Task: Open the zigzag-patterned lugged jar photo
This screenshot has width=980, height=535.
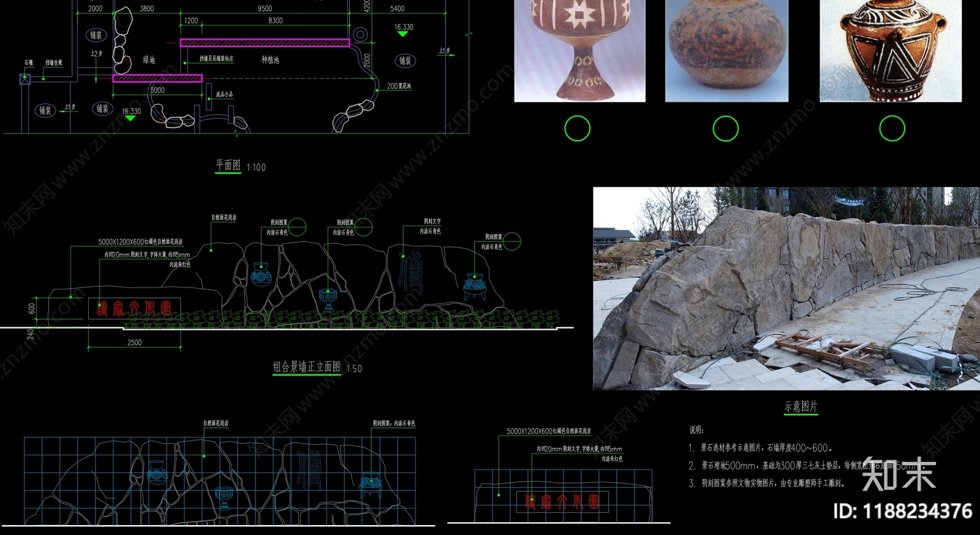Action: 891,51
